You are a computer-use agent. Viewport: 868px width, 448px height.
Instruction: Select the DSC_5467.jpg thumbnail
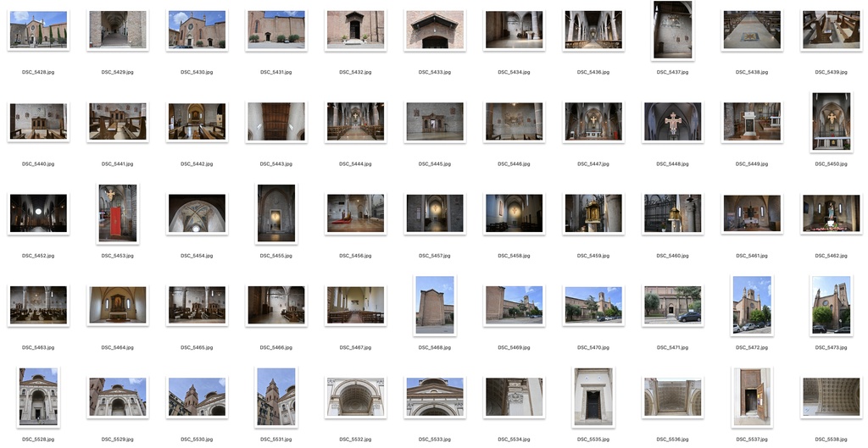click(x=355, y=306)
